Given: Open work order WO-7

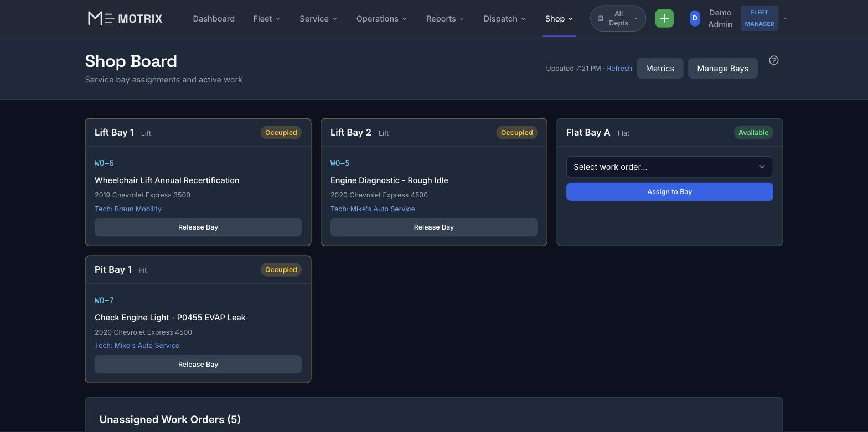Looking at the screenshot, I should click(104, 300).
